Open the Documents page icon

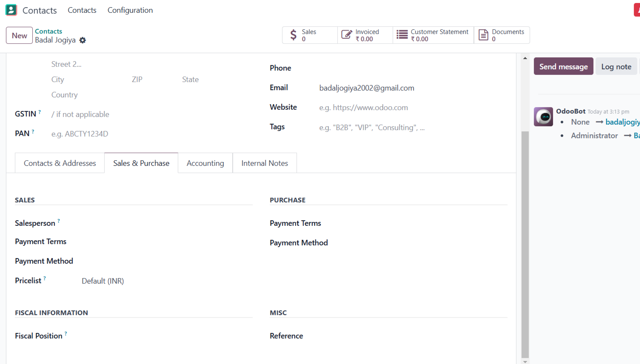point(483,35)
